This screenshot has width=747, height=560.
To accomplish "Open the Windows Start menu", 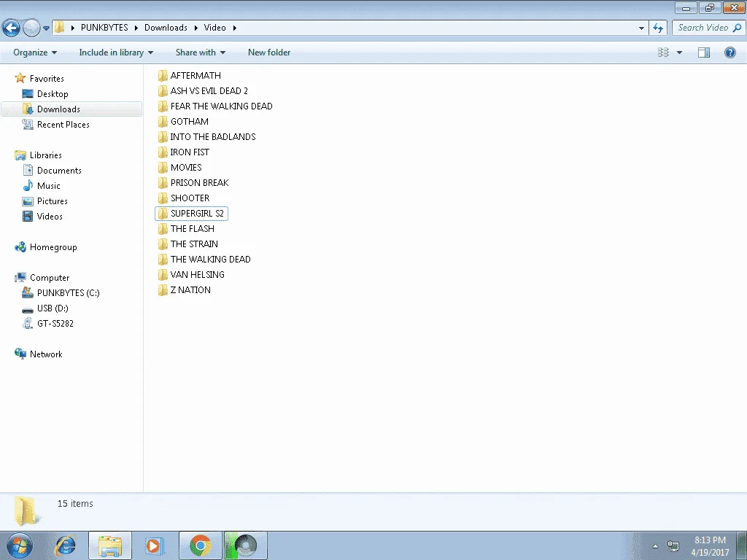I will tap(20, 545).
